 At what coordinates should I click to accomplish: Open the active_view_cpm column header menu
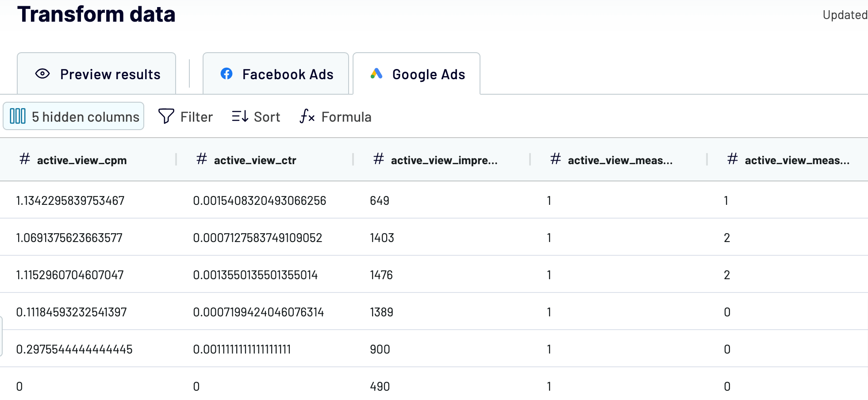click(82, 160)
